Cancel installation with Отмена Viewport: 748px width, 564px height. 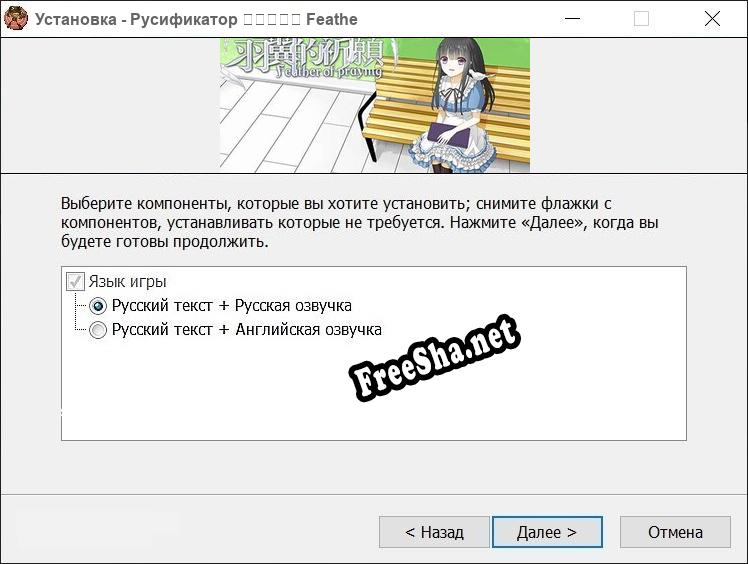click(x=675, y=532)
